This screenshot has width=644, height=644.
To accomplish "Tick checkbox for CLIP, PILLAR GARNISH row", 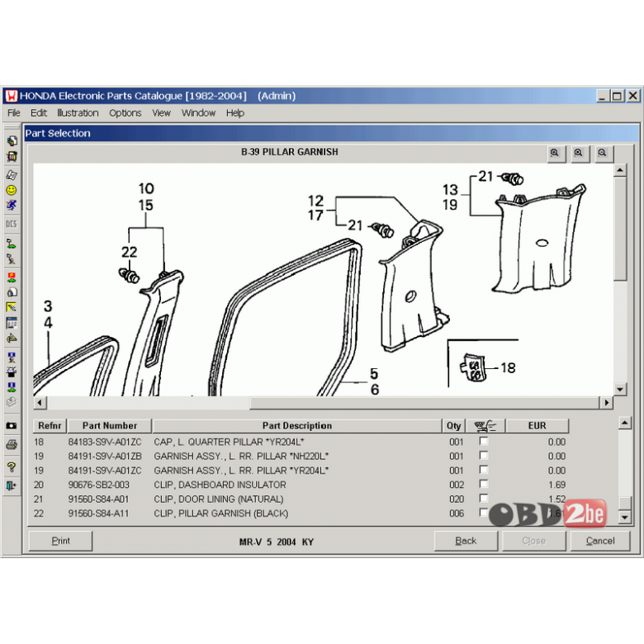I will tap(484, 513).
